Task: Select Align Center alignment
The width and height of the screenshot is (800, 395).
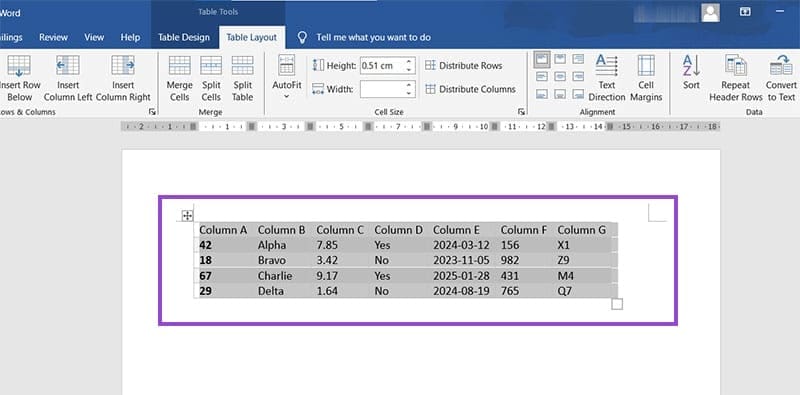Action: tap(560, 77)
